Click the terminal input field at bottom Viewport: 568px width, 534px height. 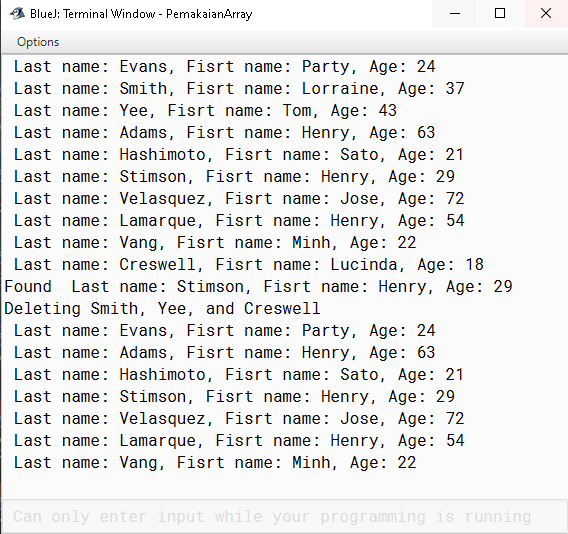pos(284,516)
